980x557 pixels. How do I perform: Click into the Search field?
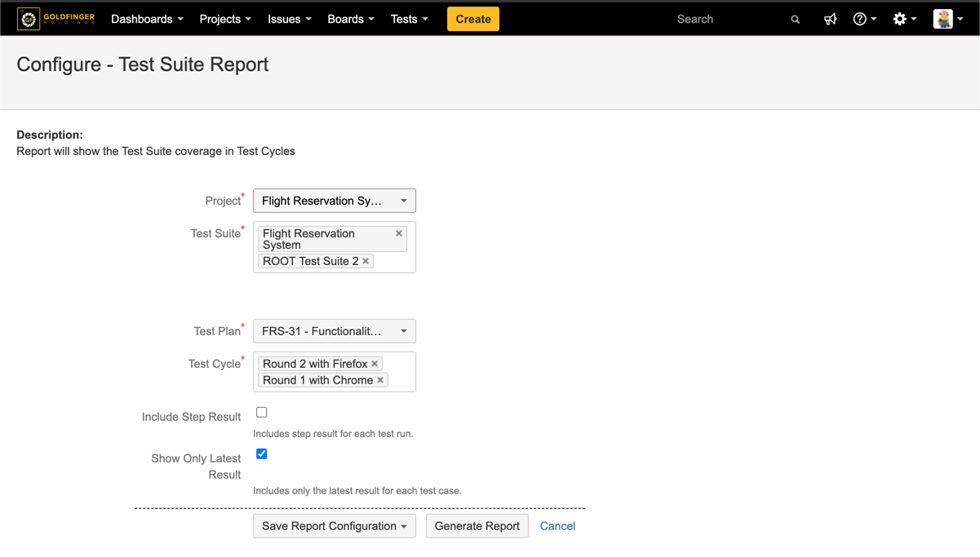pyautogui.click(x=726, y=20)
